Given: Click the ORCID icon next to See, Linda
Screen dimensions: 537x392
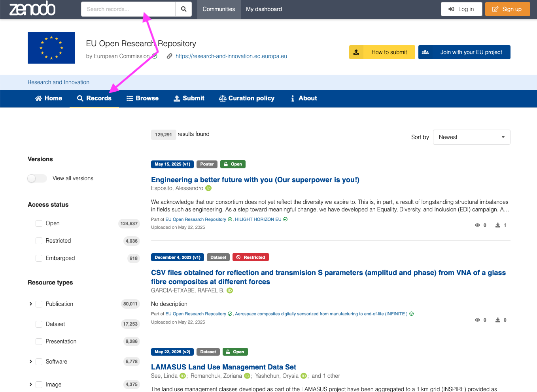Looking at the screenshot, I should point(183,376).
